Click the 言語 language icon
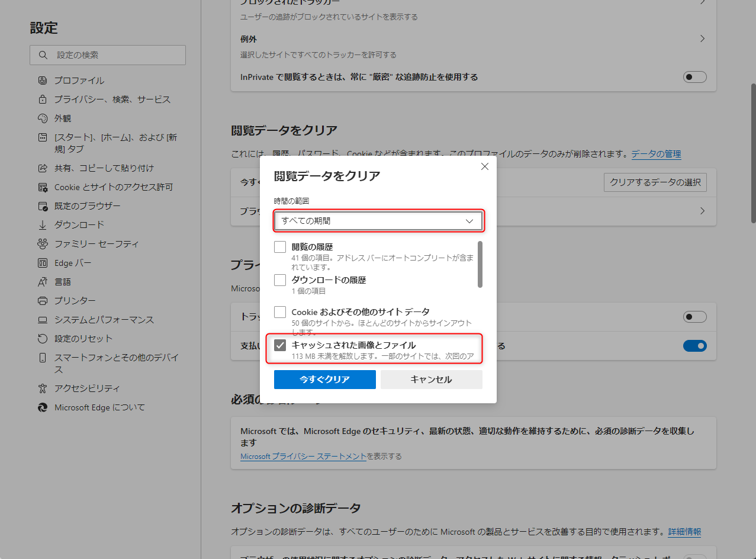Viewport: 756px width, 559px height. click(42, 282)
